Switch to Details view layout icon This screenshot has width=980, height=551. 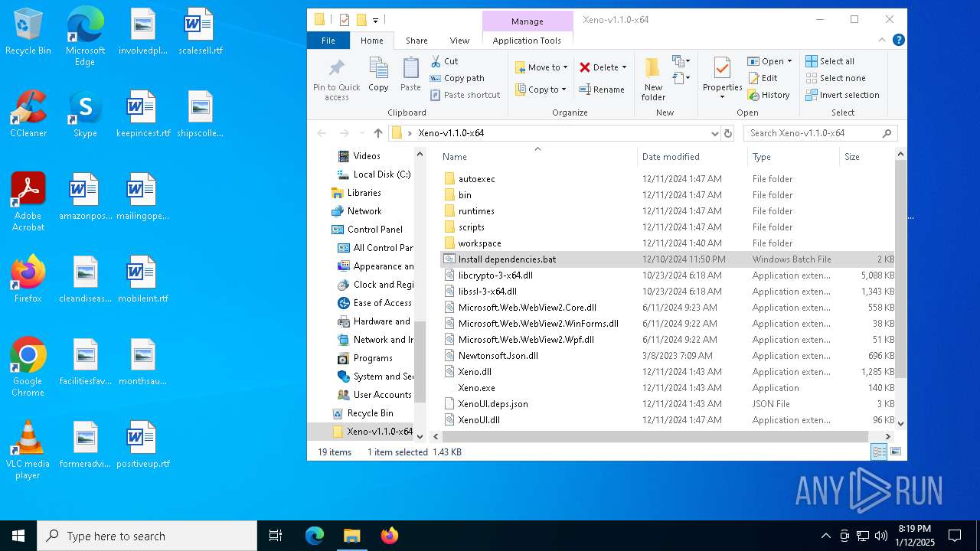point(880,452)
